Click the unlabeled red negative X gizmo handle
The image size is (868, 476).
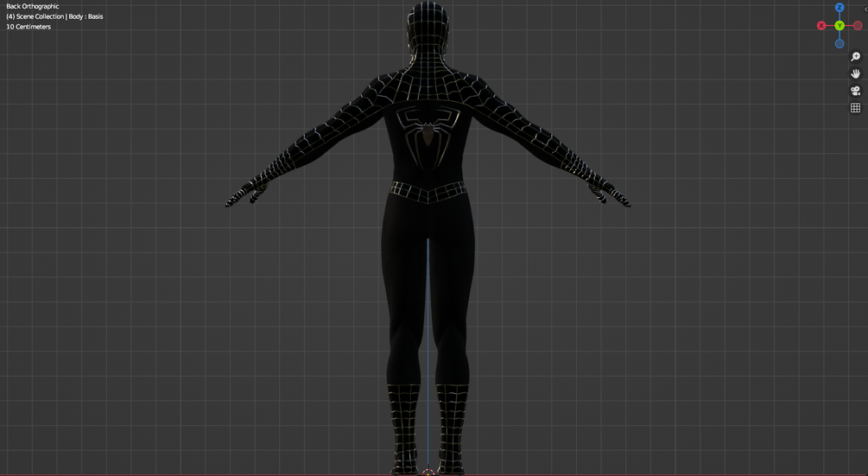pyautogui.click(x=858, y=25)
